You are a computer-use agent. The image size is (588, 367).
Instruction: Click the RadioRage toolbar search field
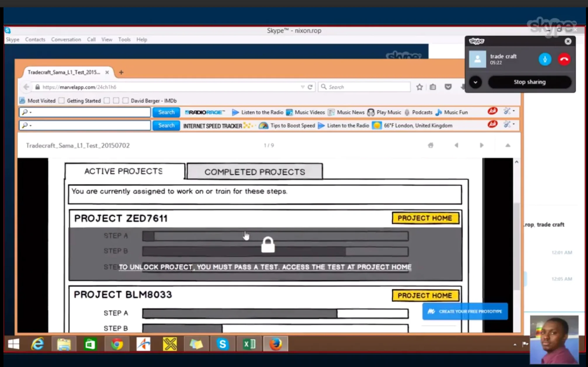[85, 112]
